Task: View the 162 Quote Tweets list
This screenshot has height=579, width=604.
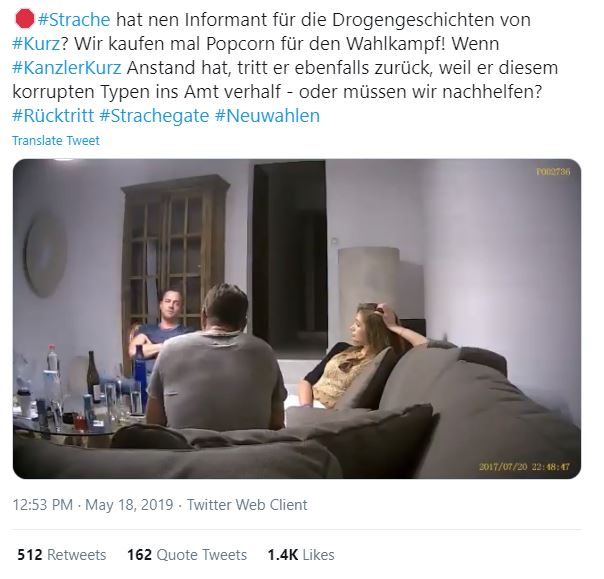Action: point(187,554)
